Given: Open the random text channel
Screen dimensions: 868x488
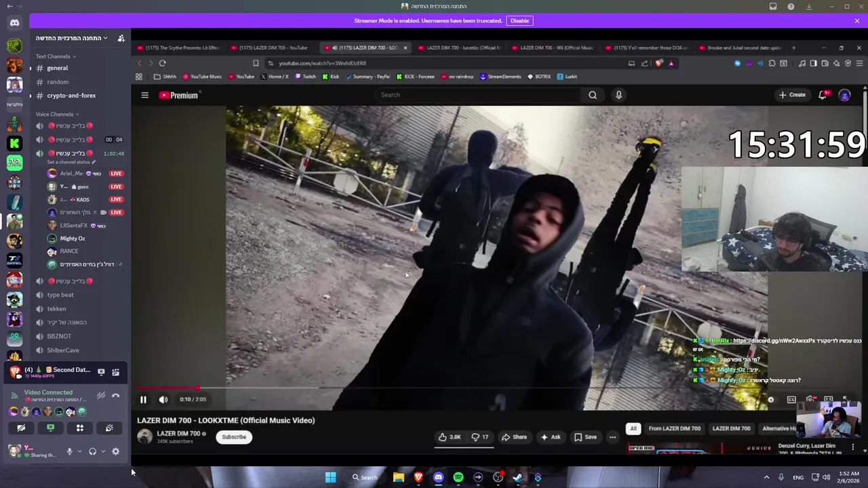Looking at the screenshot, I should click(x=79, y=82).
